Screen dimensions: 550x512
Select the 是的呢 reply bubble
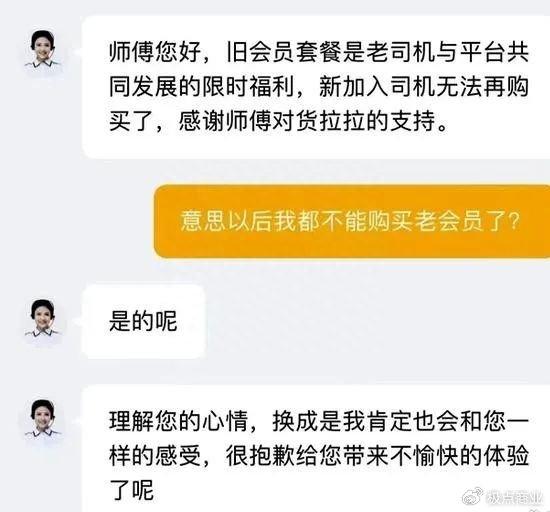(x=143, y=321)
